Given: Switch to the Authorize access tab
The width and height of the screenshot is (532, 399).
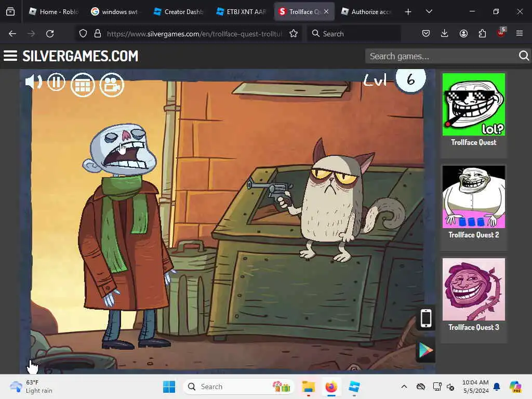Looking at the screenshot, I should (x=366, y=11).
